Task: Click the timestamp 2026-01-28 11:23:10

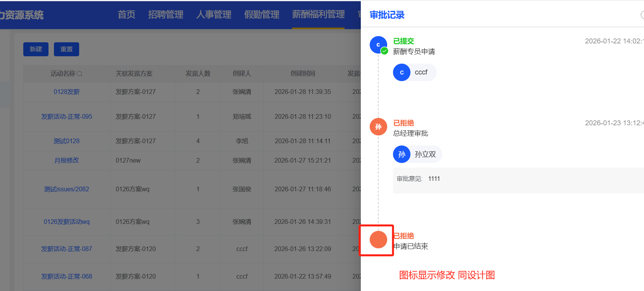Action: (x=303, y=117)
